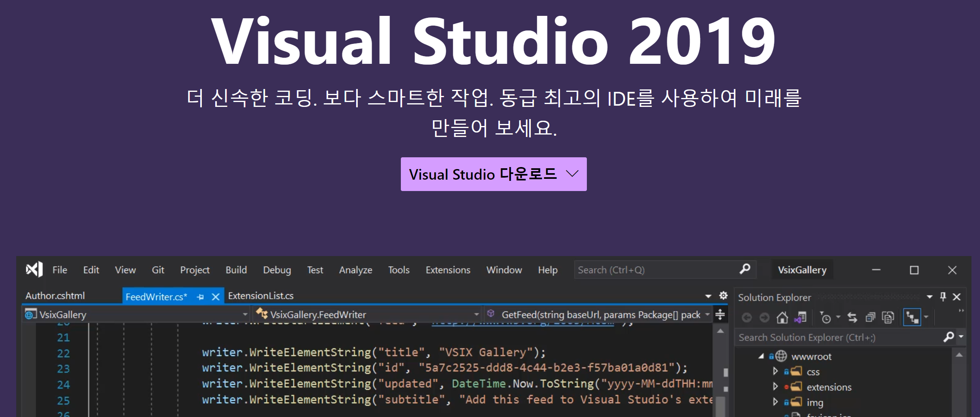Click the magnifier icon in Search (Ctrl+Q)

tap(745, 269)
